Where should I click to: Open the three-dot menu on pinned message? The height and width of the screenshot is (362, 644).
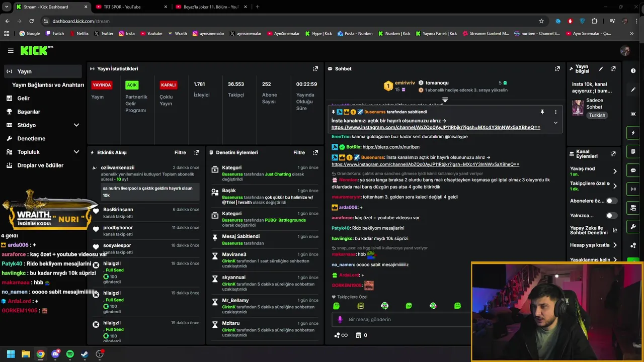click(555, 112)
